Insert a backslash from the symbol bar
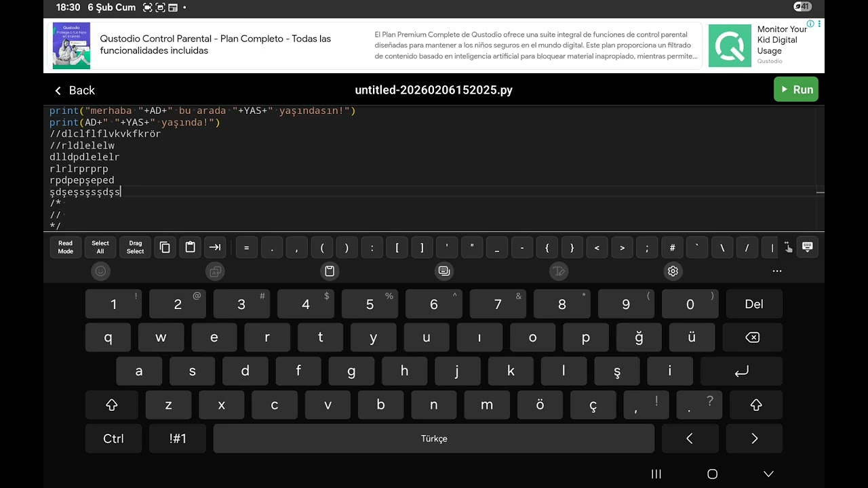The height and width of the screenshot is (488, 868). (x=722, y=248)
